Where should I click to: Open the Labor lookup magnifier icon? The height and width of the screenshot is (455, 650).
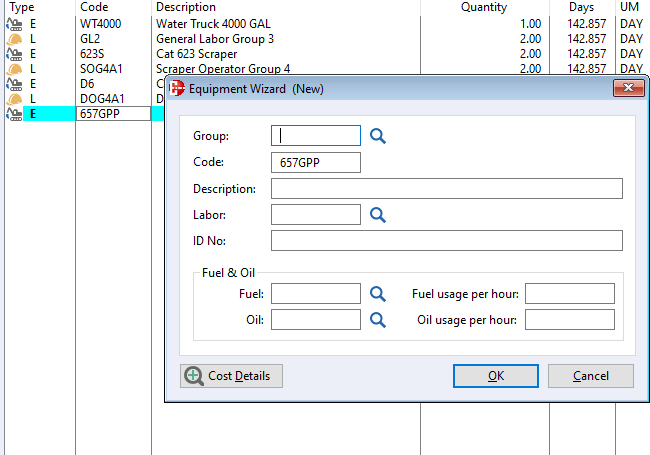pos(378,215)
